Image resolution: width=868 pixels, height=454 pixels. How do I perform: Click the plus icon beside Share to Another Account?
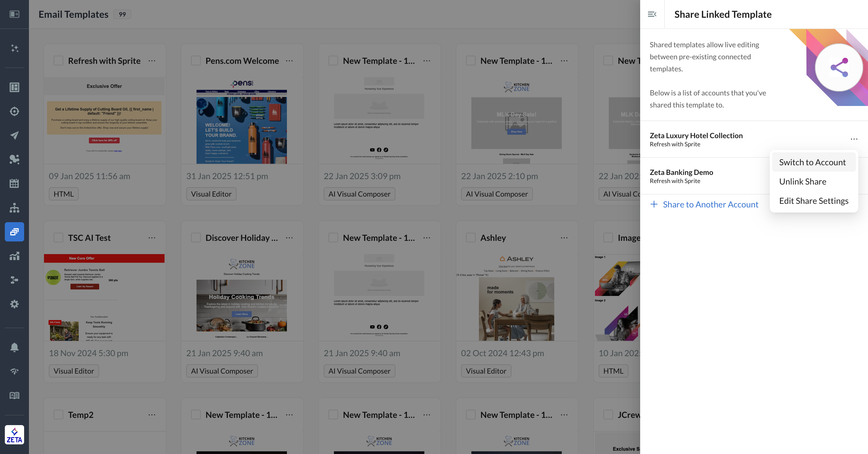[x=654, y=204]
